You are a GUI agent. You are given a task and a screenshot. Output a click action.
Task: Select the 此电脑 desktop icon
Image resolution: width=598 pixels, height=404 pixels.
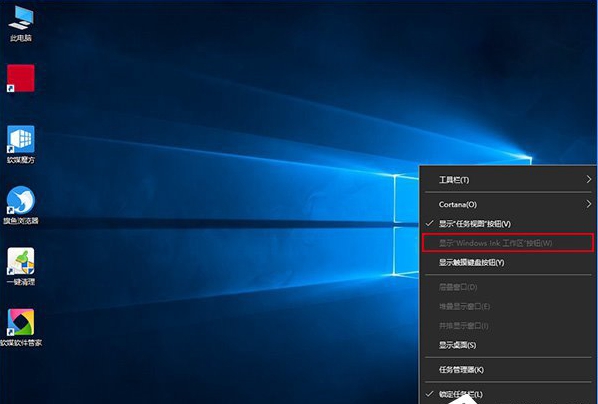(21, 23)
